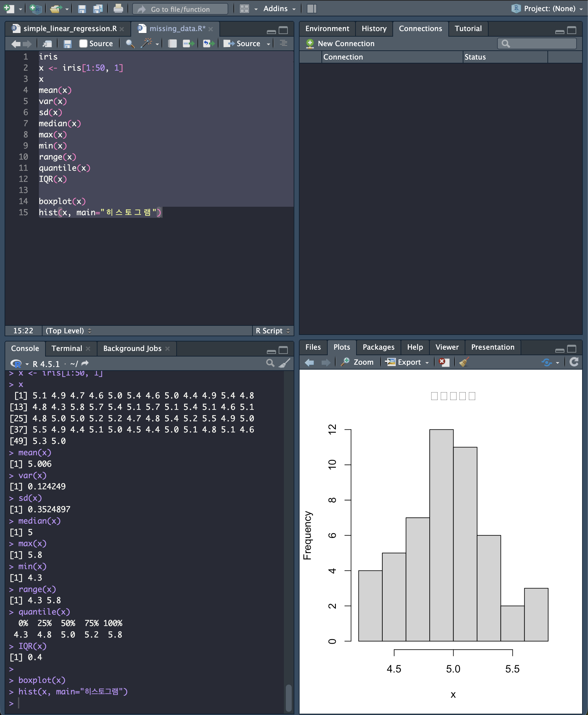
Task: Click the New Connection button
Action: (340, 44)
